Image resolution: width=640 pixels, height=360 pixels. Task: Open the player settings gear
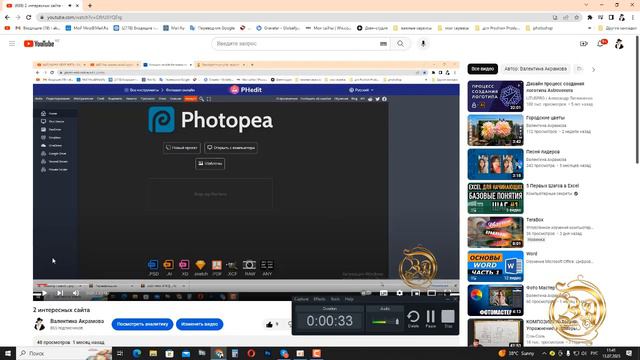pyautogui.click(x=399, y=293)
